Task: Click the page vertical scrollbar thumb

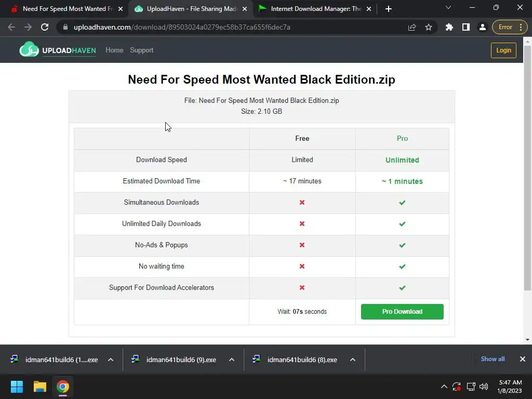Action: click(x=527, y=168)
